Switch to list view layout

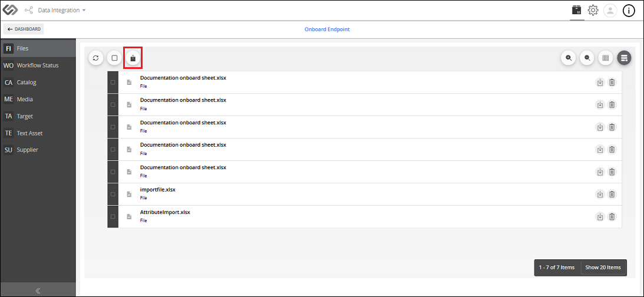click(x=625, y=58)
